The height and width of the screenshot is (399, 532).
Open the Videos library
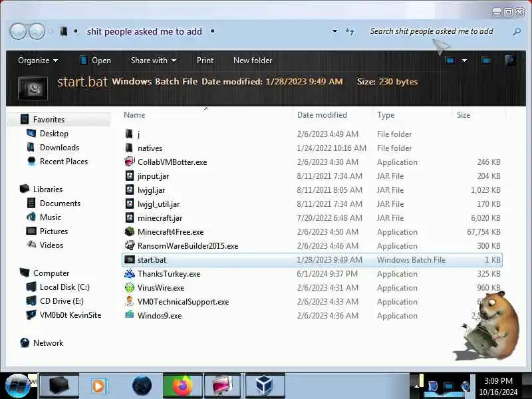51,245
